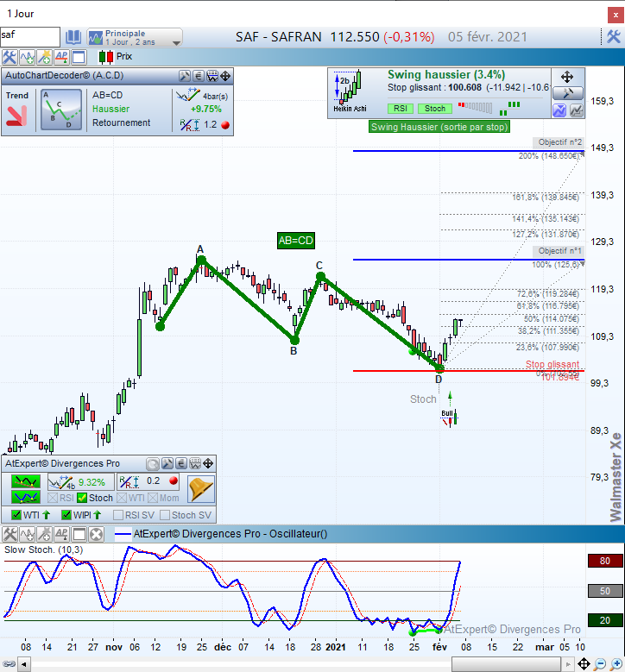Click the move cross icon of Divergences Pro panel
This screenshot has width=625, height=672.
pos(208,464)
